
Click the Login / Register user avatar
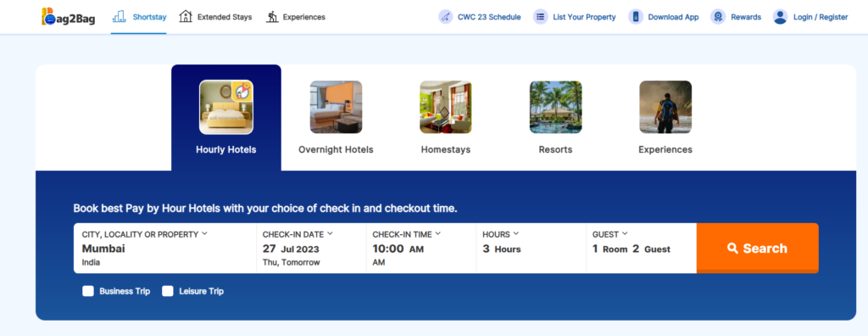[781, 17]
